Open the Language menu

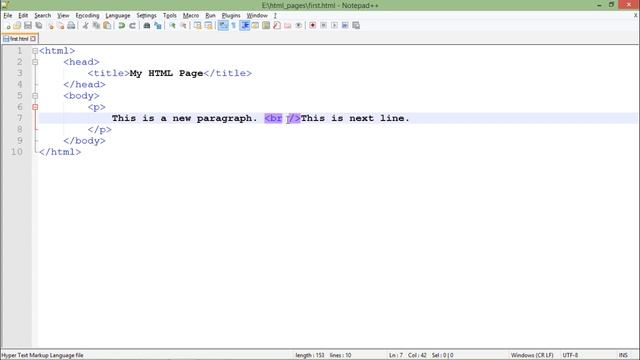118,16
